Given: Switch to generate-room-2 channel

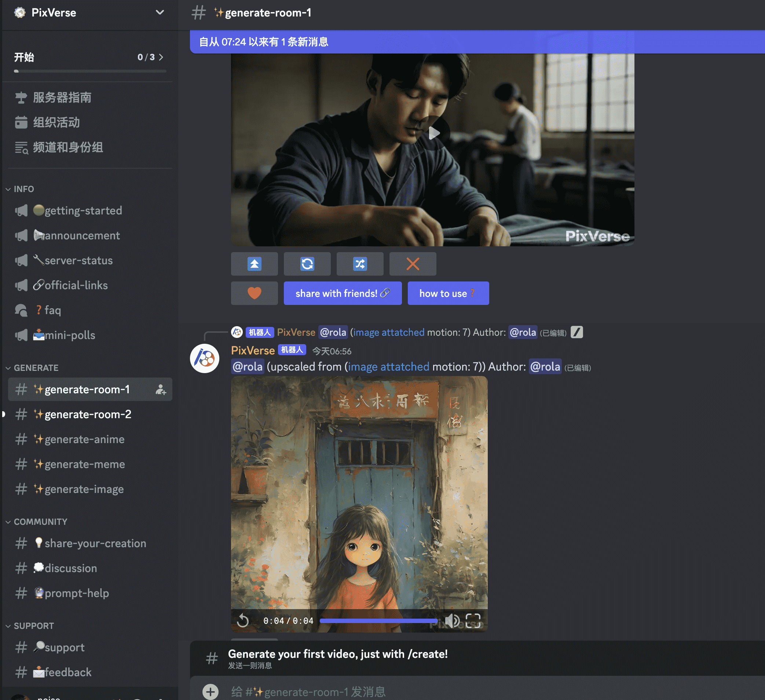Looking at the screenshot, I should click(x=88, y=415).
